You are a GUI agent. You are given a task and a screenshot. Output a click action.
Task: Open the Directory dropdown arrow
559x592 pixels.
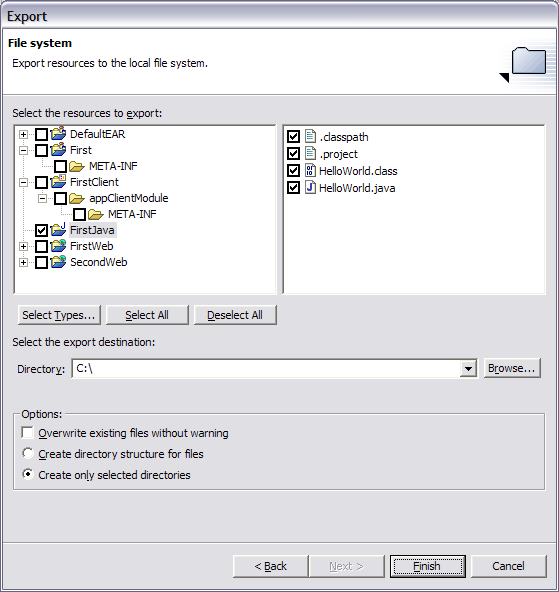(468, 368)
